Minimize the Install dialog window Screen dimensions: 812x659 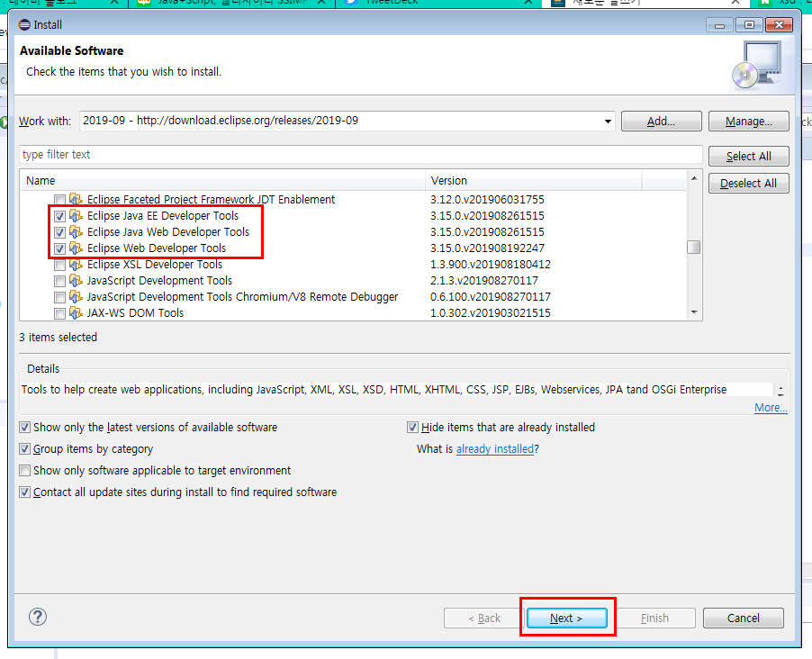[720, 25]
